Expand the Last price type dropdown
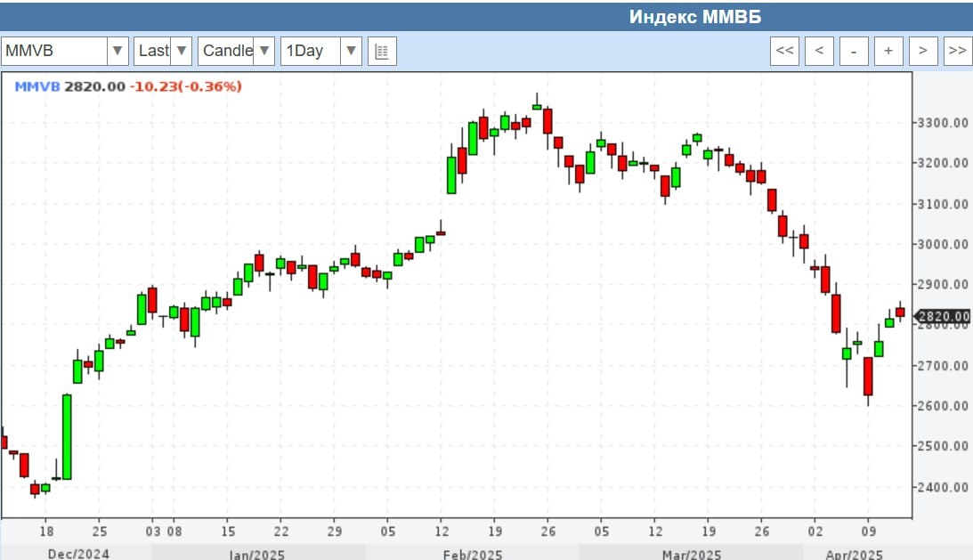Viewport: 973px width, 560px height. (182, 51)
